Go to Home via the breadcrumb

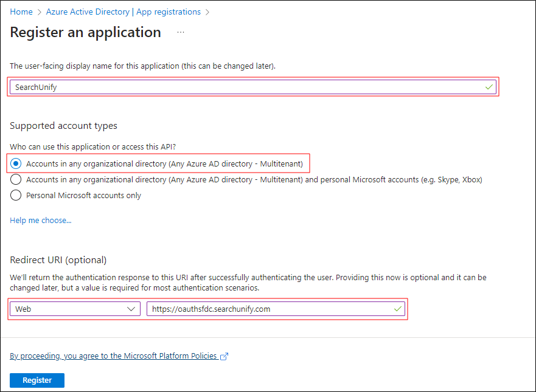[21, 12]
